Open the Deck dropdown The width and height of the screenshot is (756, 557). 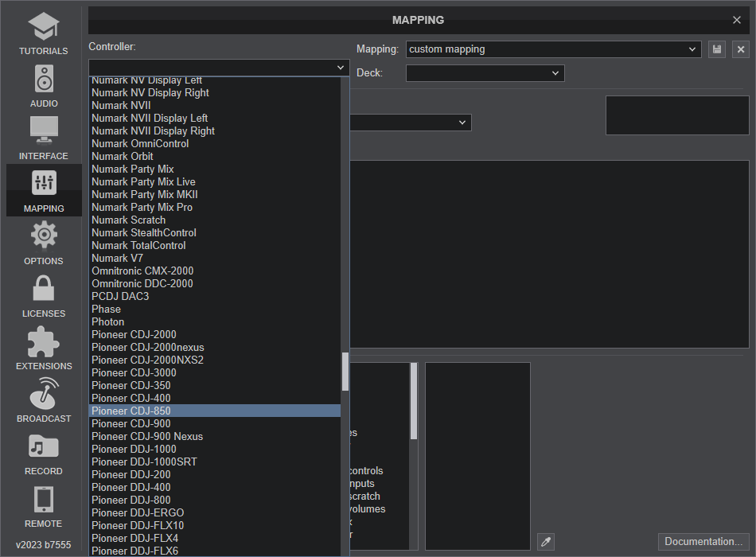click(x=485, y=73)
